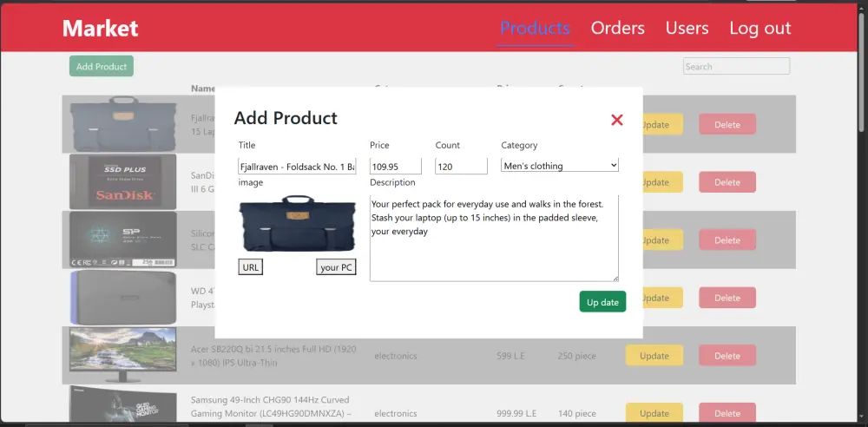Focus the Price field showing 109.95
The width and height of the screenshot is (868, 427).
tap(396, 166)
